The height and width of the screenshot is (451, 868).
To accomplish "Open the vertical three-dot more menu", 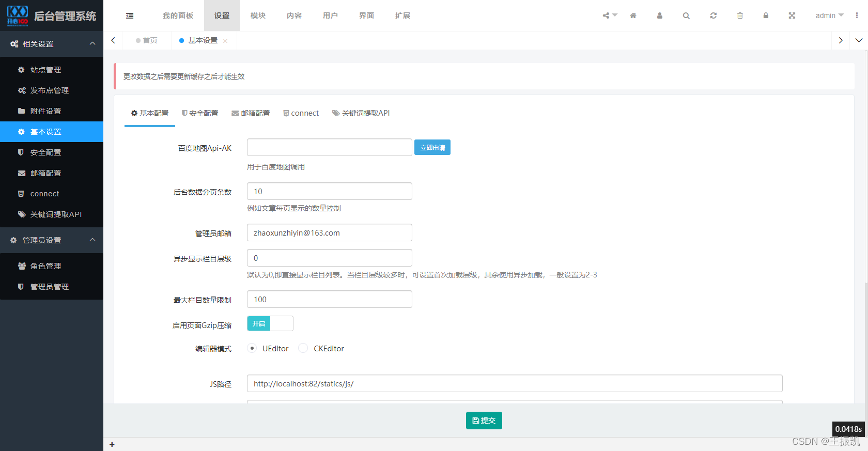I will [857, 15].
